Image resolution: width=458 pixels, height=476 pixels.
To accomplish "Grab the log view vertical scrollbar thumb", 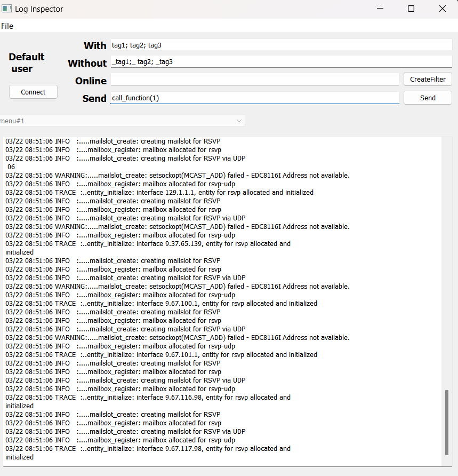I will pos(447,422).
